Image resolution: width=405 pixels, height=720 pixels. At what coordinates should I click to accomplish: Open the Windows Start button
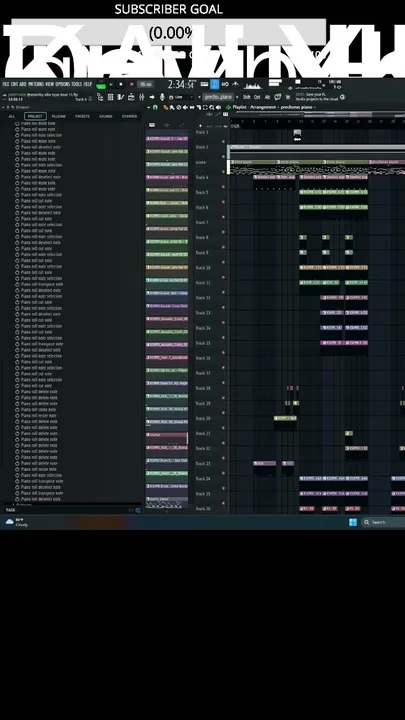[x=353, y=522]
